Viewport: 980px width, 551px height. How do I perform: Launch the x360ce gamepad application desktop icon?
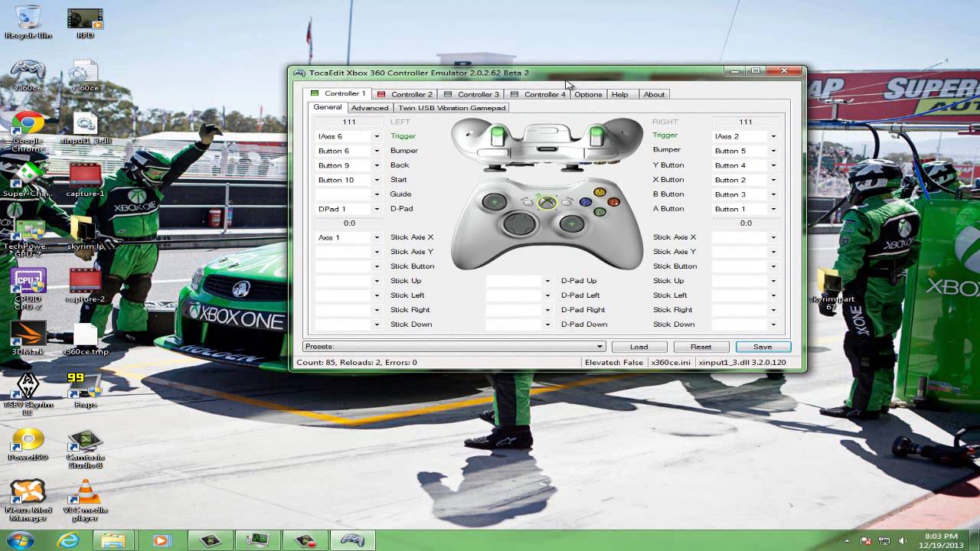click(x=28, y=75)
